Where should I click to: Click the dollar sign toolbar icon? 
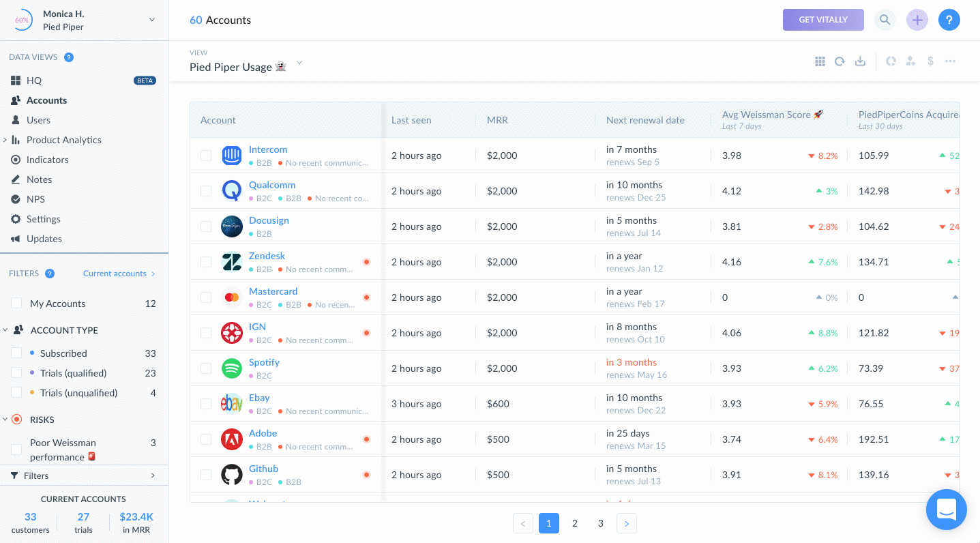(930, 61)
